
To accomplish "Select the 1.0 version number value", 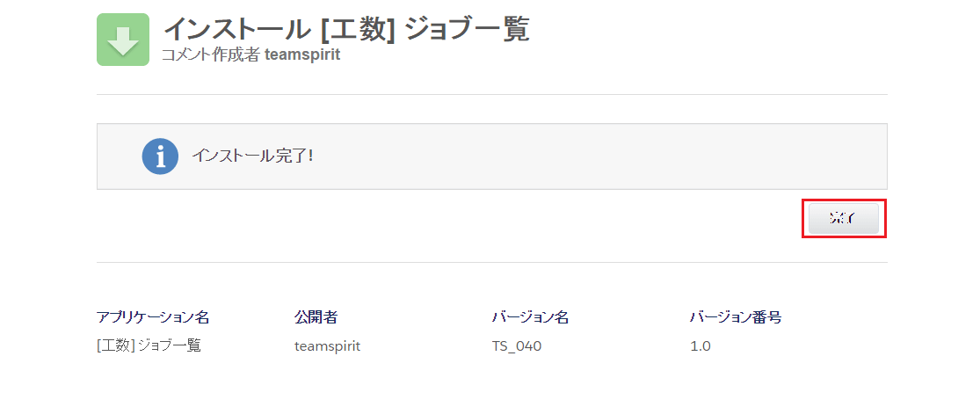I will (700, 345).
